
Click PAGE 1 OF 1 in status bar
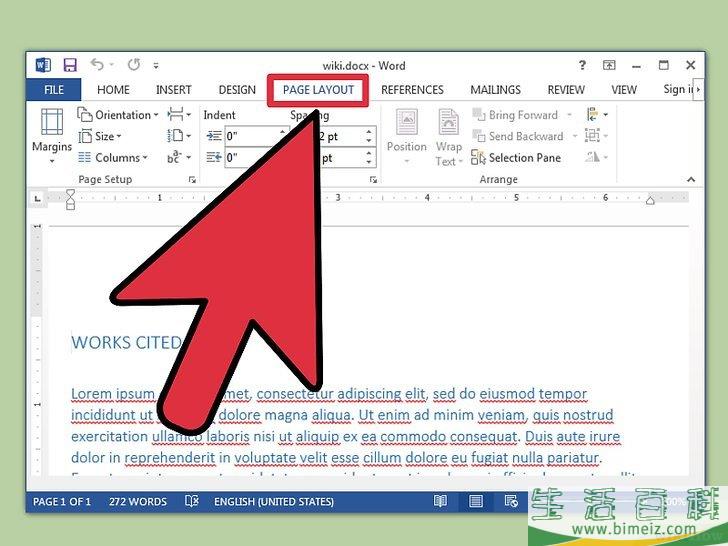point(62,502)
